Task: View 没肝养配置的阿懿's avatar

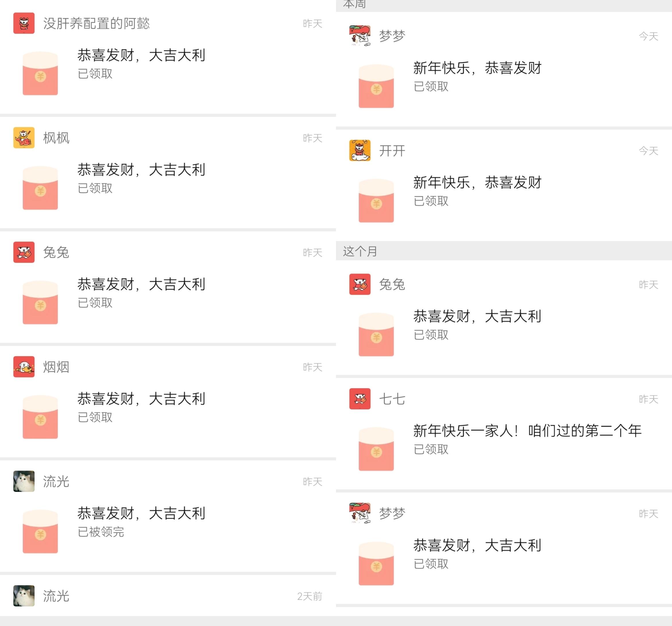Action: [24, 23]
